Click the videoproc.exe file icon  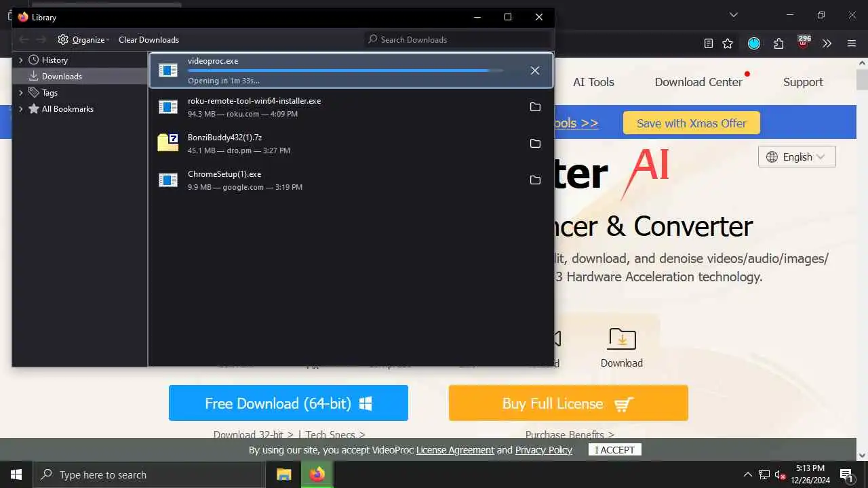[167, 70]
